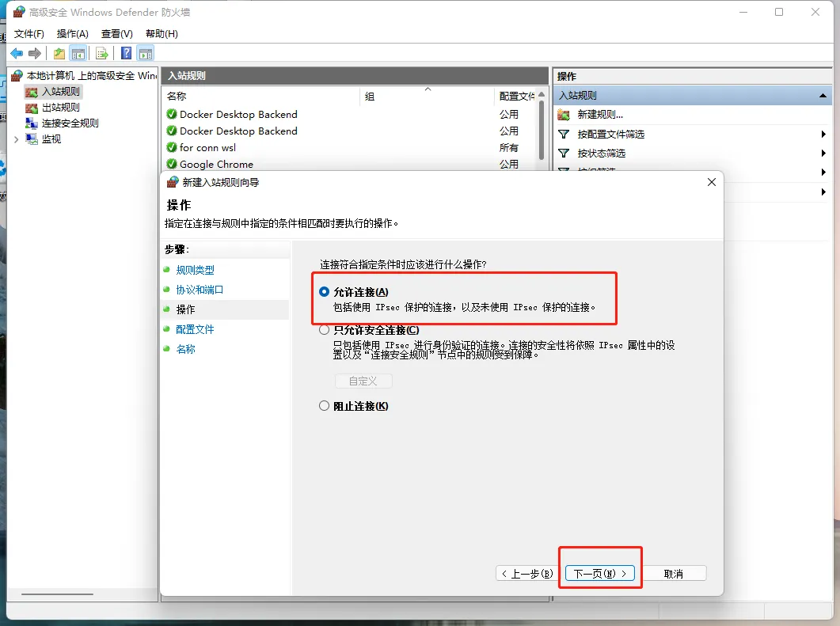Screen dimensions: 840x626
Task: Select the 只允许安全连接 radio option
Action: coord(324,330)
